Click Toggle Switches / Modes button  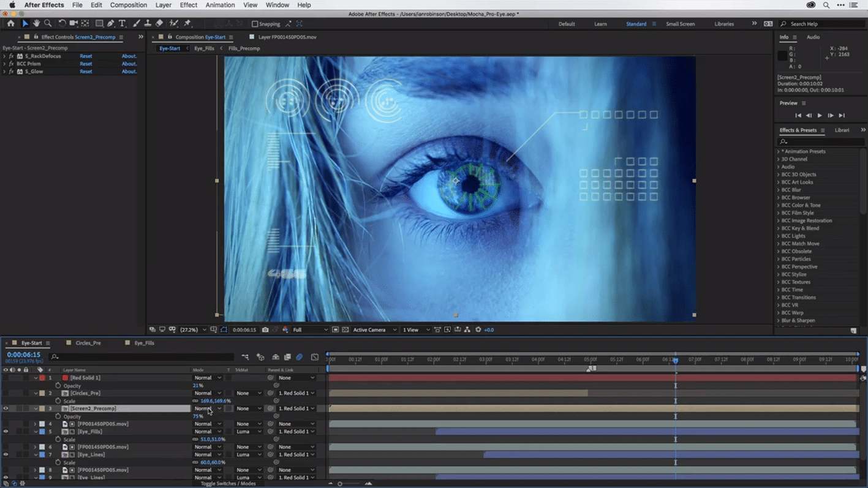(x=228, y=484)
